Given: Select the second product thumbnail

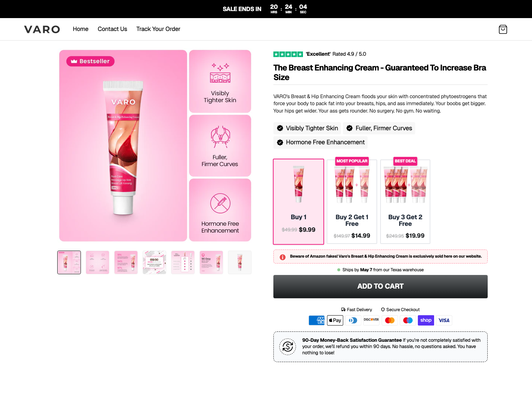Looking at the screenshot, I should point(98,262).
